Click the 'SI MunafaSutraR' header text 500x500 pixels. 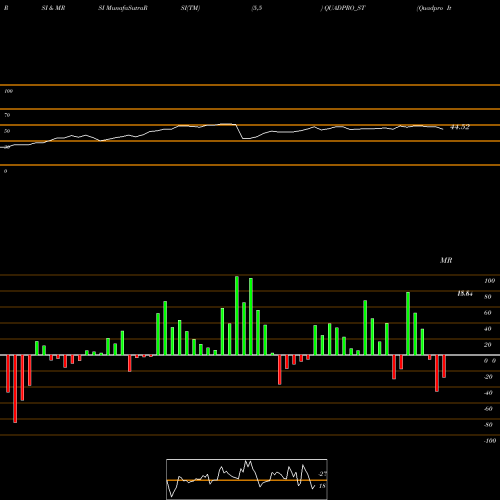click(123, 8)
